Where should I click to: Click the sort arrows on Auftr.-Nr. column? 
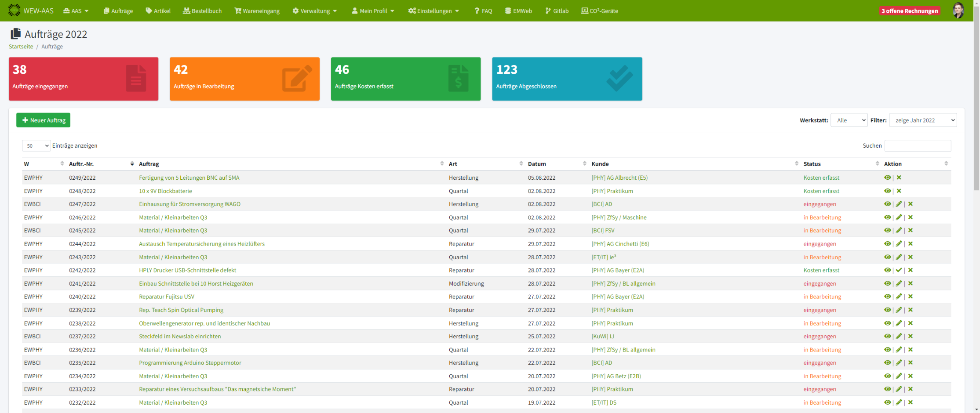132,164
